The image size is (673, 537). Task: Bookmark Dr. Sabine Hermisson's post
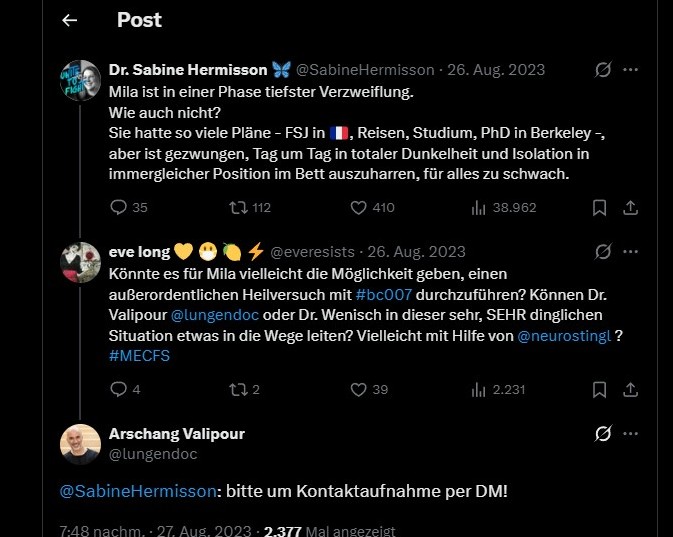tap(599, 208)
